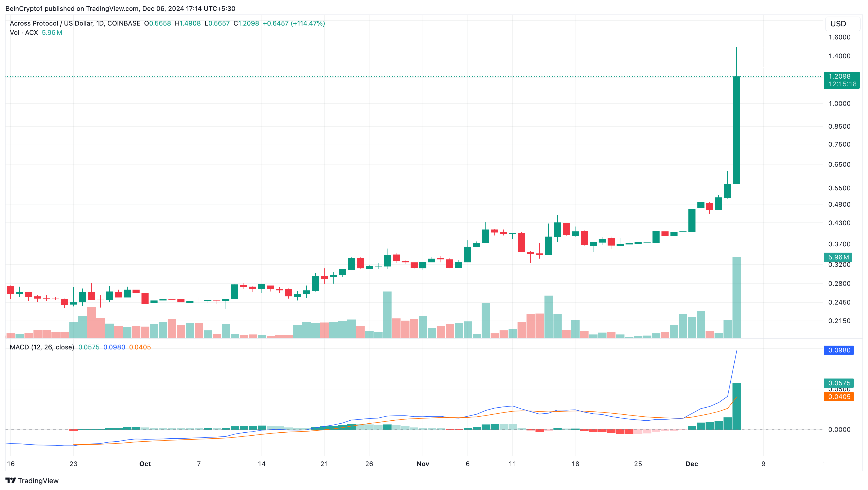Image resolution: width=868 pixels, height=490 pixels.
Task: Click the blue 0.0980 value in MACD legend
Action: pyautogui.click(x=114, y=347)
